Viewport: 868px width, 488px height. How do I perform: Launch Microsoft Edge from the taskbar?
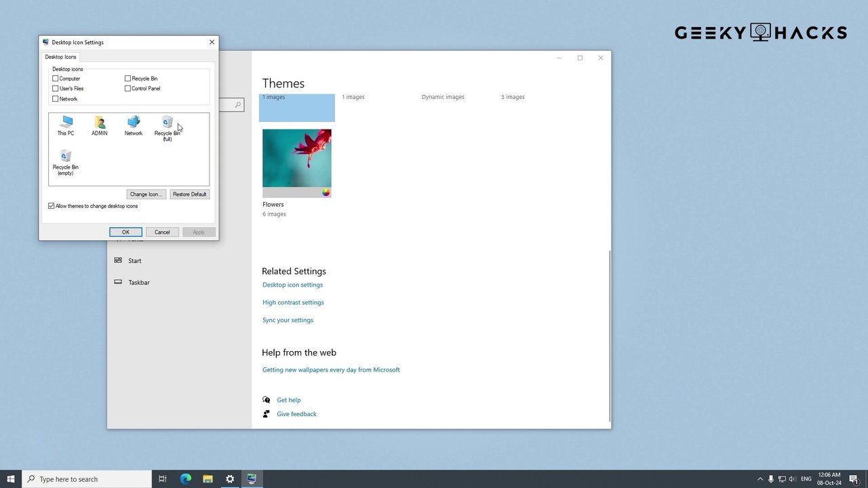(x=186, y=479)
